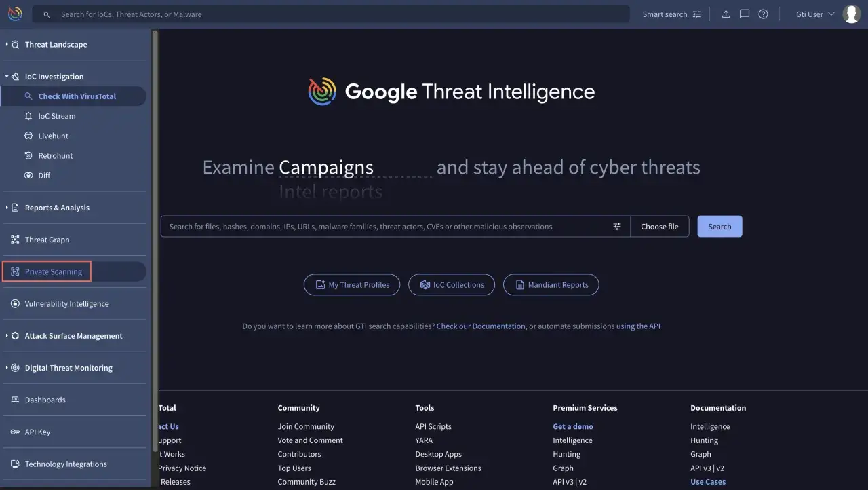The height and width of the screenshot is (490, 868).
Task: Click the Dashboards icon in sidebar
Action: click(x=16, y=400)
